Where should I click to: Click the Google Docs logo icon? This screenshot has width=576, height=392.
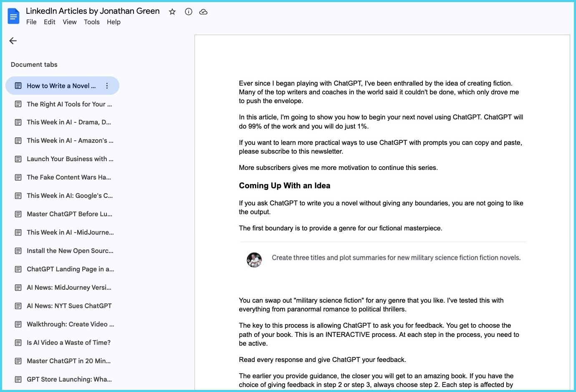13,16
